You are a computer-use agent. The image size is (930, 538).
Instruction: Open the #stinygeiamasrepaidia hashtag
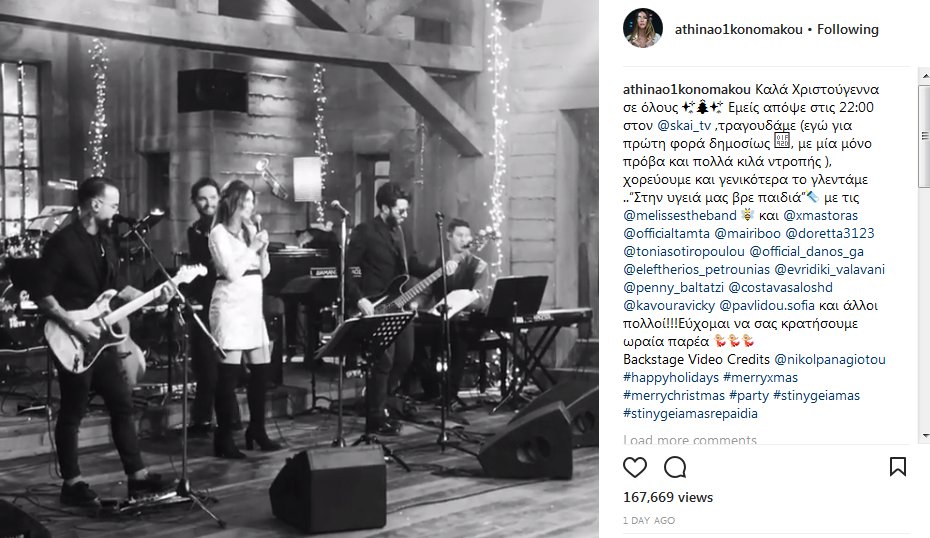click(x=690, y=413)
